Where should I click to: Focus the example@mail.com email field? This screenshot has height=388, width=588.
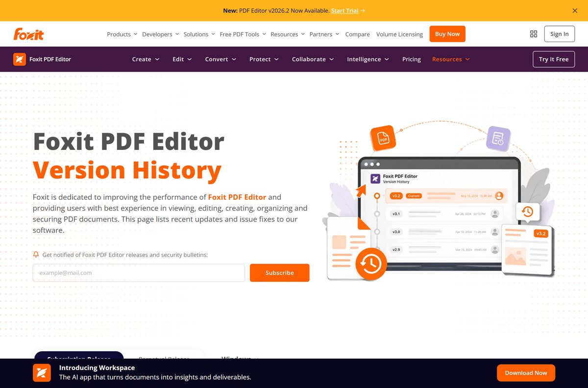pos(139,273)
